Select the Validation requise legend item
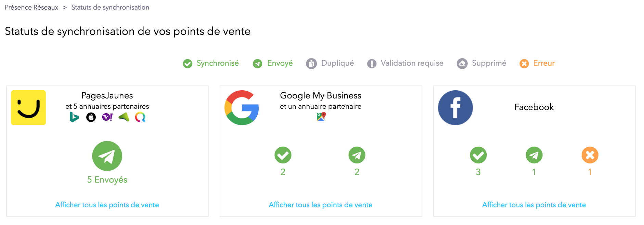Viewport: 644px width, 225px height. tap(405, 63)
